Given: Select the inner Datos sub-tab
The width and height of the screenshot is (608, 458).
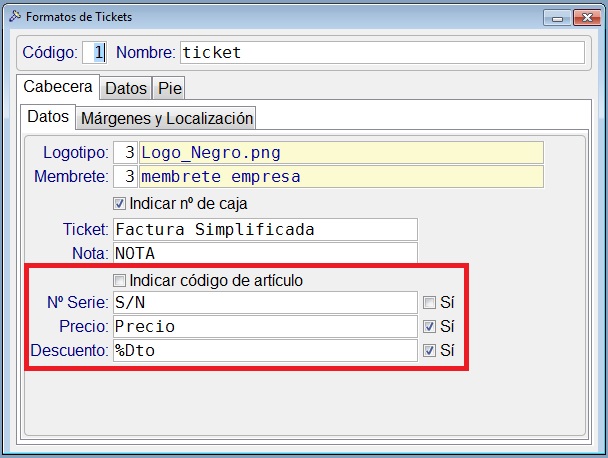Looking at the screenshot, I should point(48,117).
